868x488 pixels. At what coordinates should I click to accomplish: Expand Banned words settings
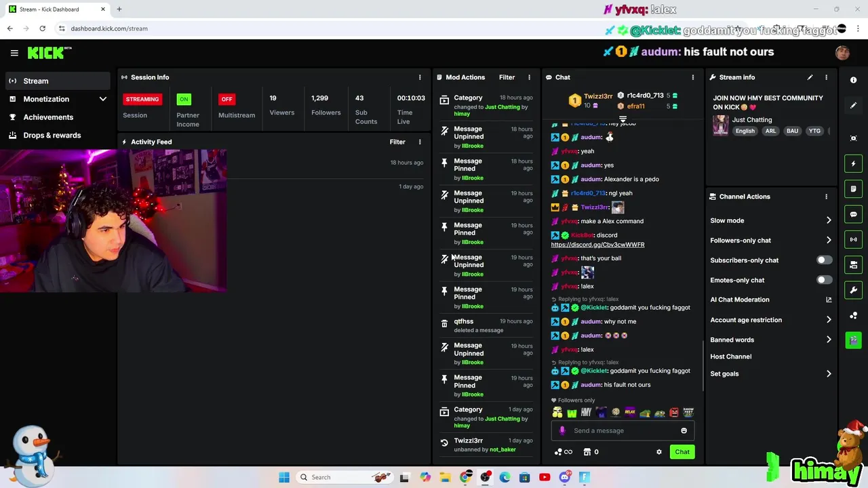[x=829, y=340]
